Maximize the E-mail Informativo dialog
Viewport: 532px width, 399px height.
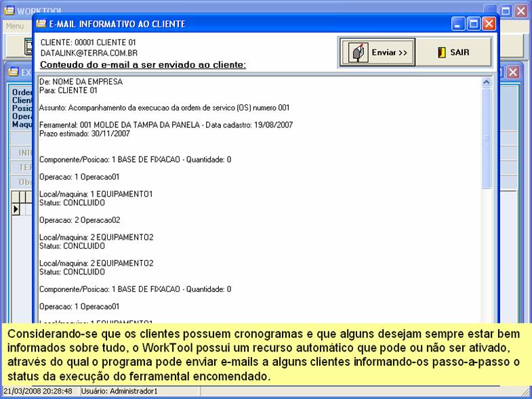tap(473, 24)
